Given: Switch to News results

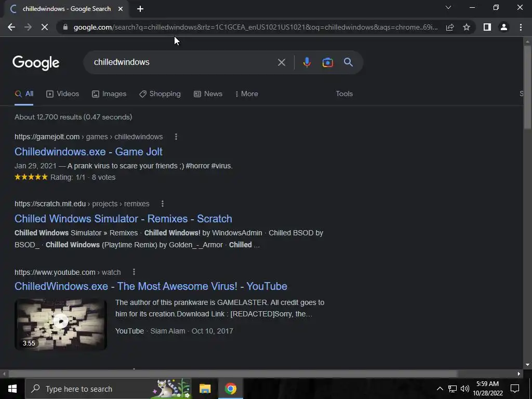Looking at the screenshot, I should [x=208, y=94].
